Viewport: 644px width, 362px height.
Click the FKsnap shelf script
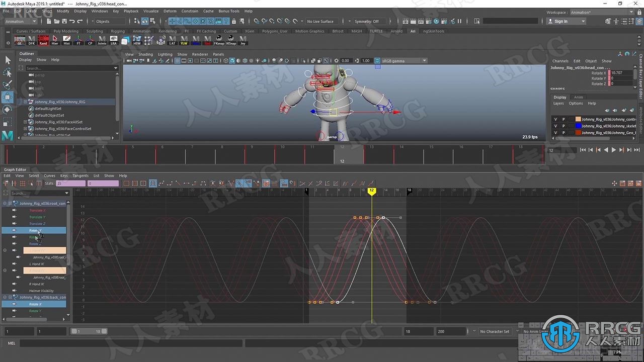[x=219, y=40]
